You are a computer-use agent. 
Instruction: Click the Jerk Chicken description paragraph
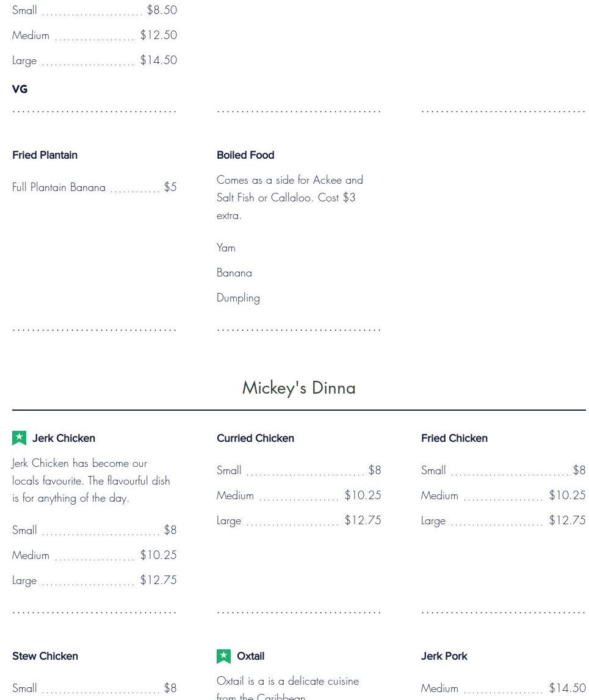pos(91,480)
